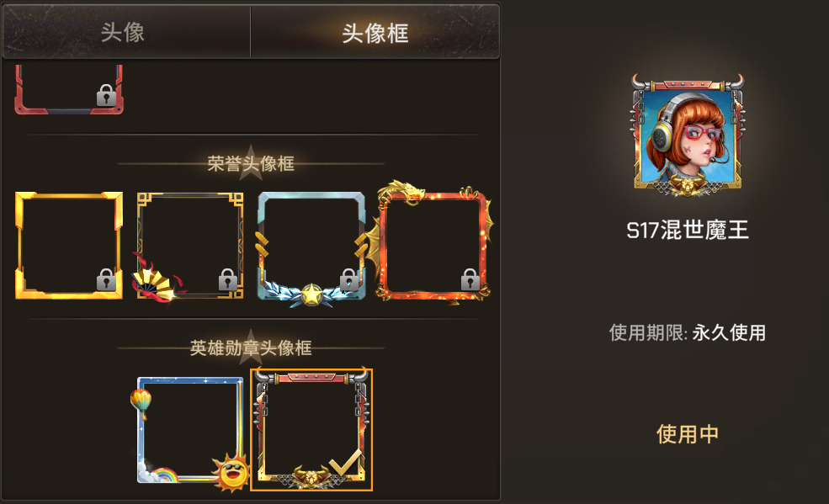The height and width of the screenshot is (504, 829).
Task: Open the 头像框 tab
Action: [x=375, y=33]
